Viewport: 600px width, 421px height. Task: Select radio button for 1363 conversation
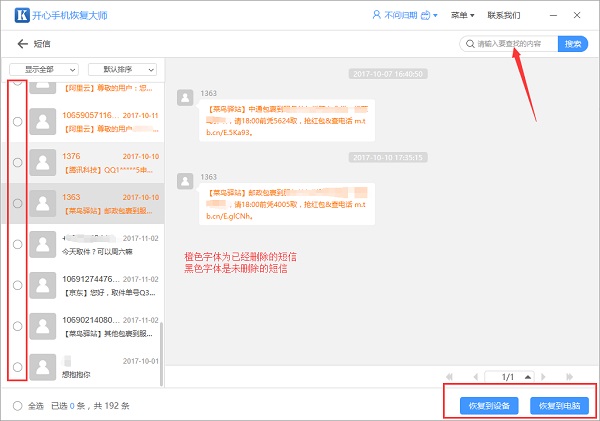tap(17, 203)
